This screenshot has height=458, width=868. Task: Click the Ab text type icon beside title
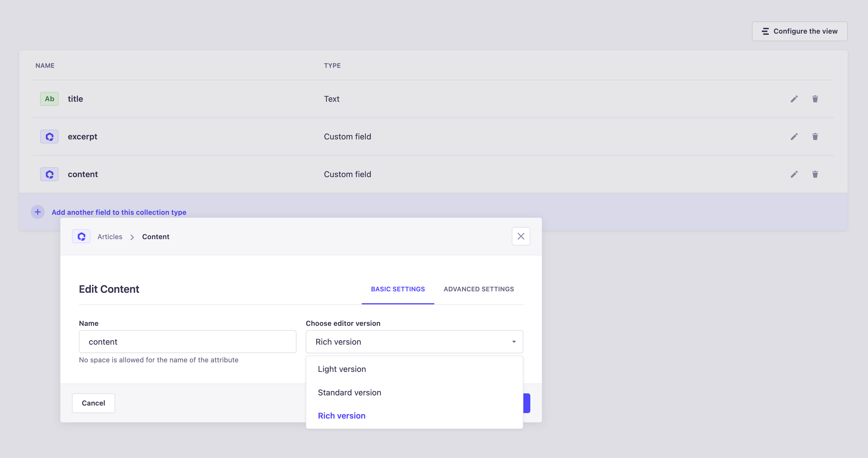(x=49, y=99)
